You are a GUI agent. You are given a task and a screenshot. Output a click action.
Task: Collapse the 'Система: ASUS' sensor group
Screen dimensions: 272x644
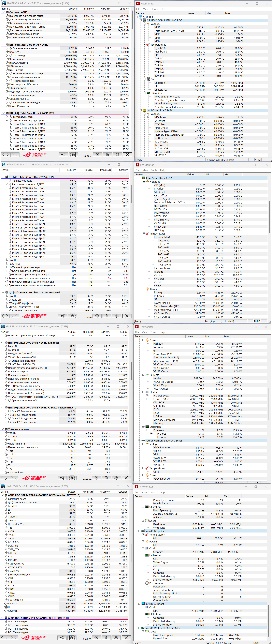3,12
